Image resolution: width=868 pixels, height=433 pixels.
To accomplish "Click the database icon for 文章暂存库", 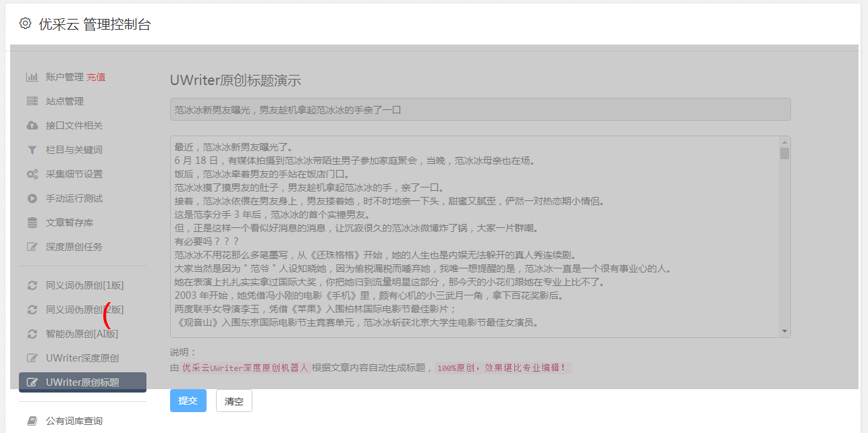I will [x=32, y=223].
